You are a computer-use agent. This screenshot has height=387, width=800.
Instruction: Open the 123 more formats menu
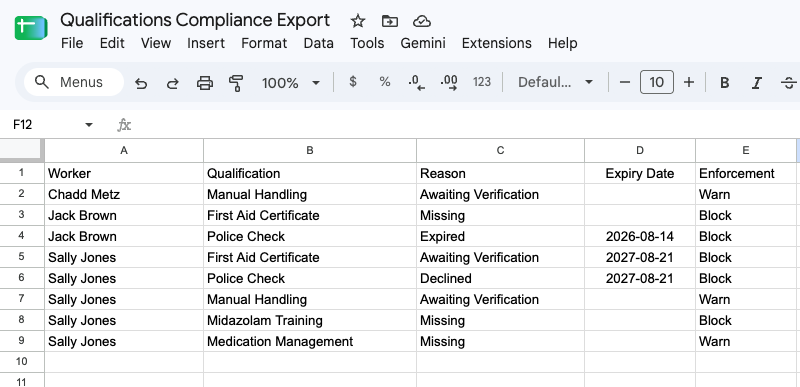[x=482, y=82]
